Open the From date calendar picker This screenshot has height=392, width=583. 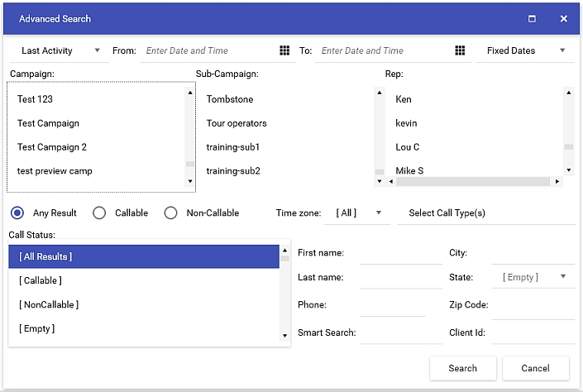coord(284,50)
